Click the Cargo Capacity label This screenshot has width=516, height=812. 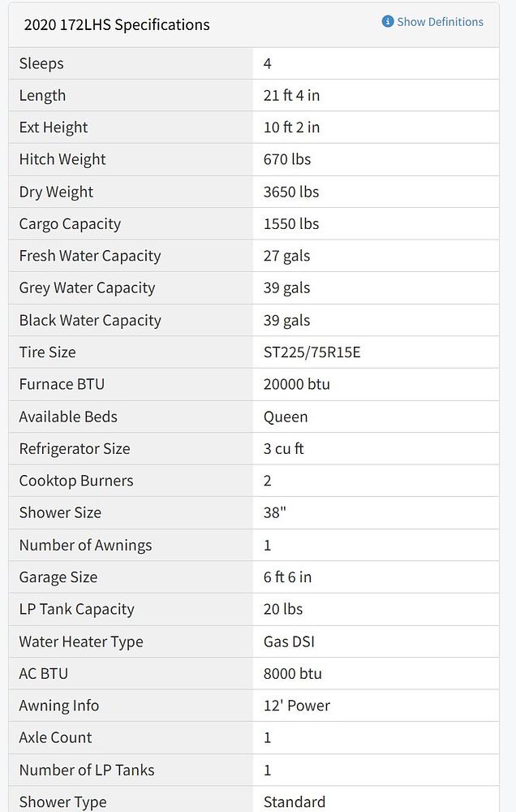click(70, 224)
